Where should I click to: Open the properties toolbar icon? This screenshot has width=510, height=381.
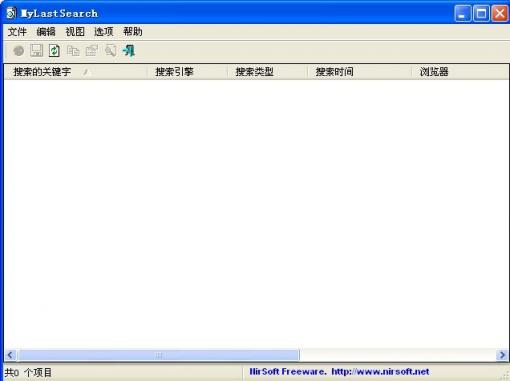click(x=91, y=51)
